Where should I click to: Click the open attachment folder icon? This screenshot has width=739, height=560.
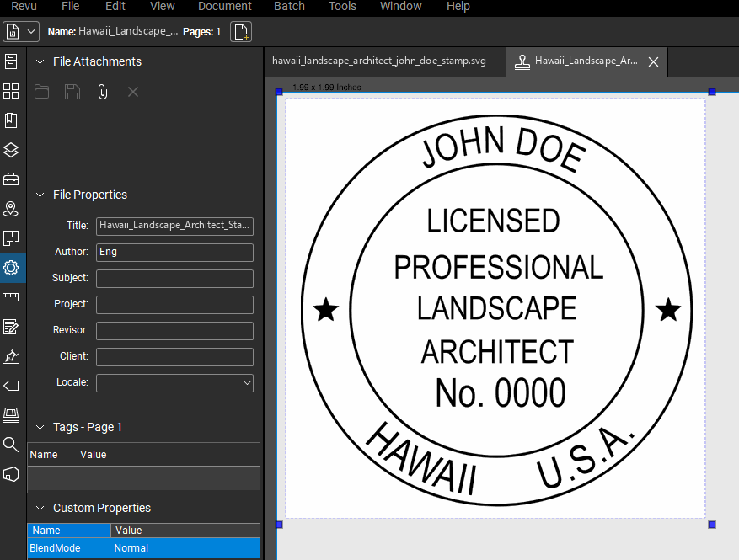click(x=41, y=92)
